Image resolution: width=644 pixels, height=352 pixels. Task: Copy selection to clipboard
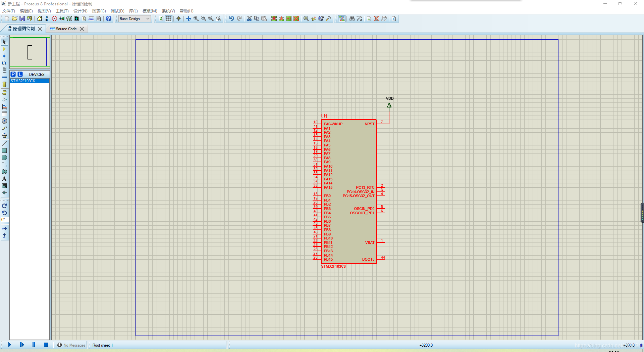(x=257, y=19)
